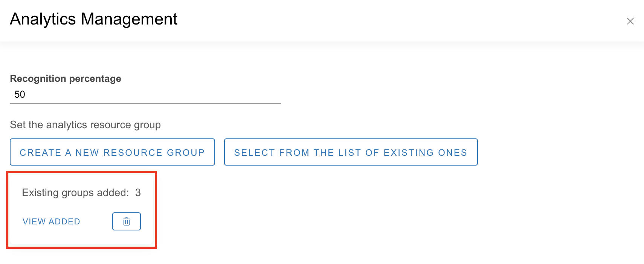This screenshot has height=264, width=644.
Task: Choose Select From the List of Existing Ones
Action: [351, 152]
